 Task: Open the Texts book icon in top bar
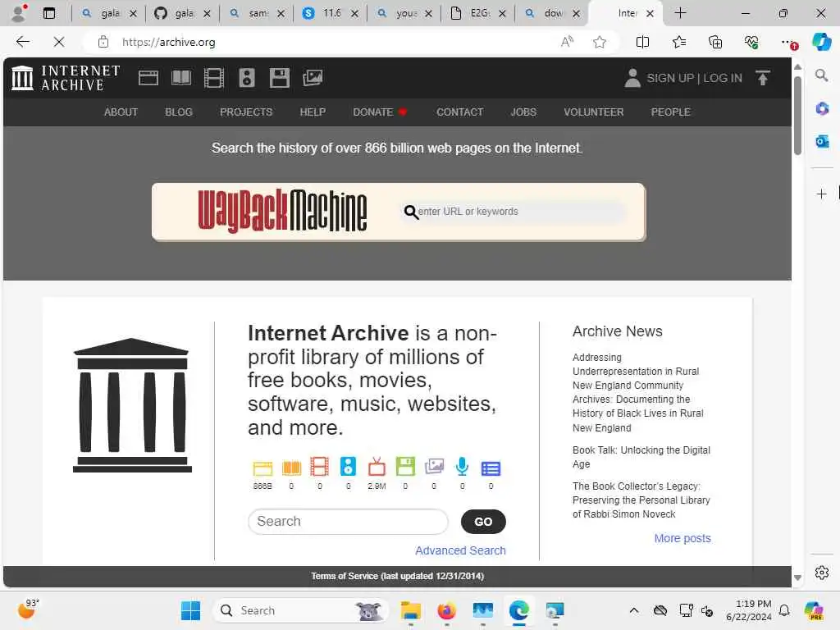(x=181, y=78)
